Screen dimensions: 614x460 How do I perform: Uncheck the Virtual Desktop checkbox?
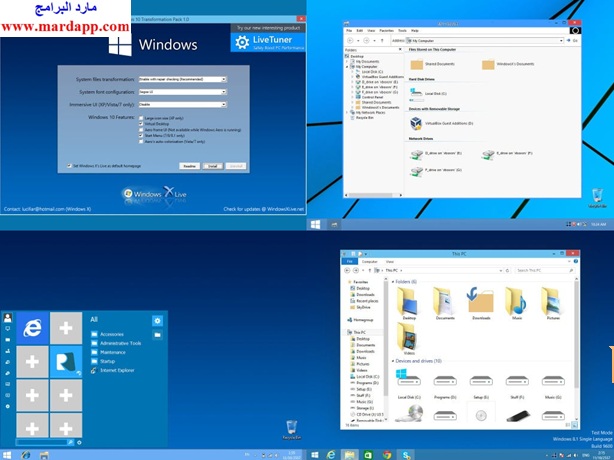(x=141, y=124)
